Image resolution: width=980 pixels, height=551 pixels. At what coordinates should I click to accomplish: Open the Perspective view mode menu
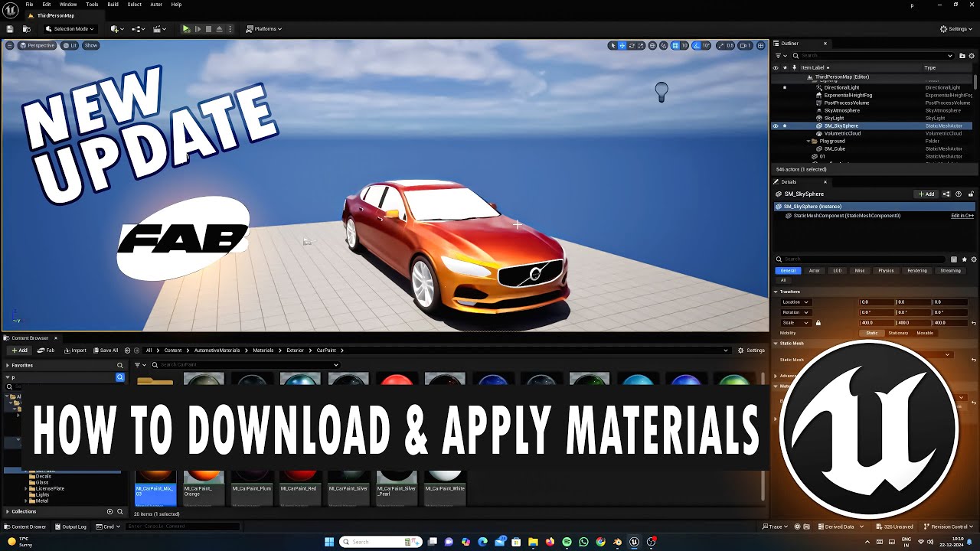click(38, 45)
